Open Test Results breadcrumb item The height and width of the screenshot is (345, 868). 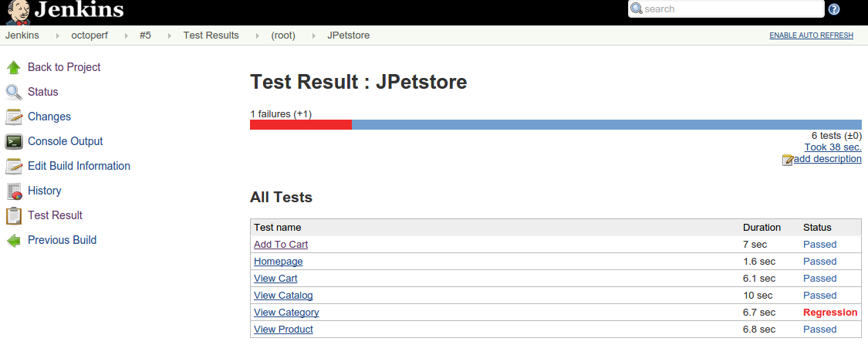click(211, 36)
